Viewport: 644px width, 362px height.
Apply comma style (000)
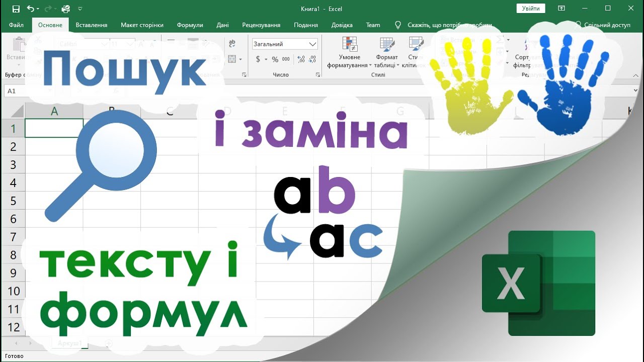(x=286, y=59)
